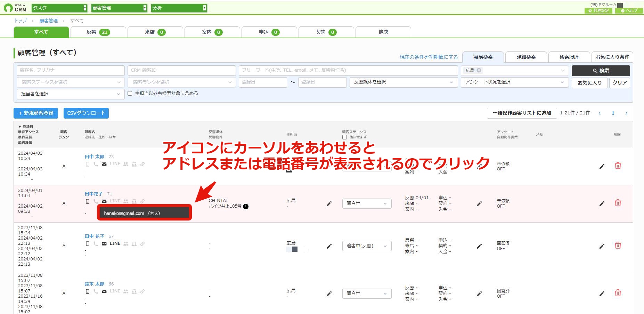Remove the 広島 filter tag

pyautogui.click(x=479, y=70)
